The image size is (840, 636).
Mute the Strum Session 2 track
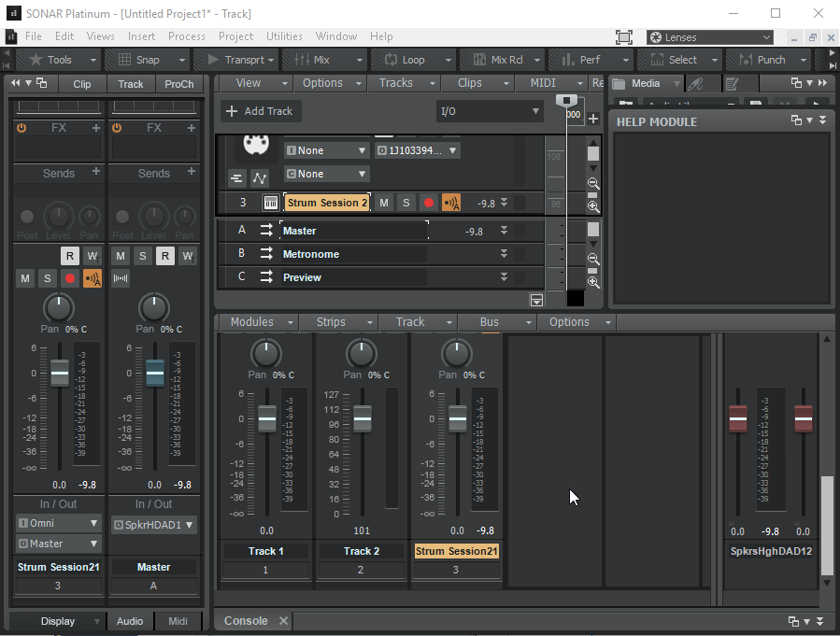[384, 203]
